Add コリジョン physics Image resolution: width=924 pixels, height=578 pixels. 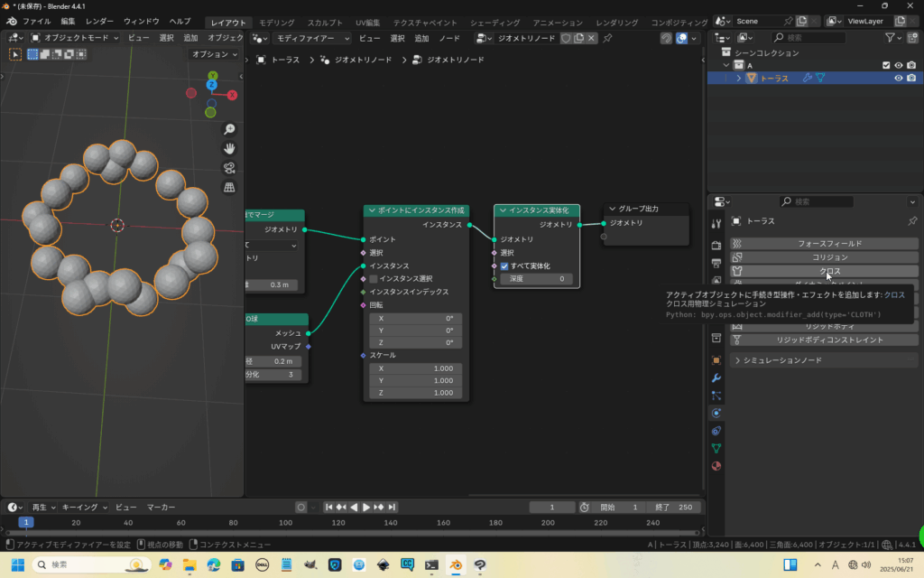(824, 257)
